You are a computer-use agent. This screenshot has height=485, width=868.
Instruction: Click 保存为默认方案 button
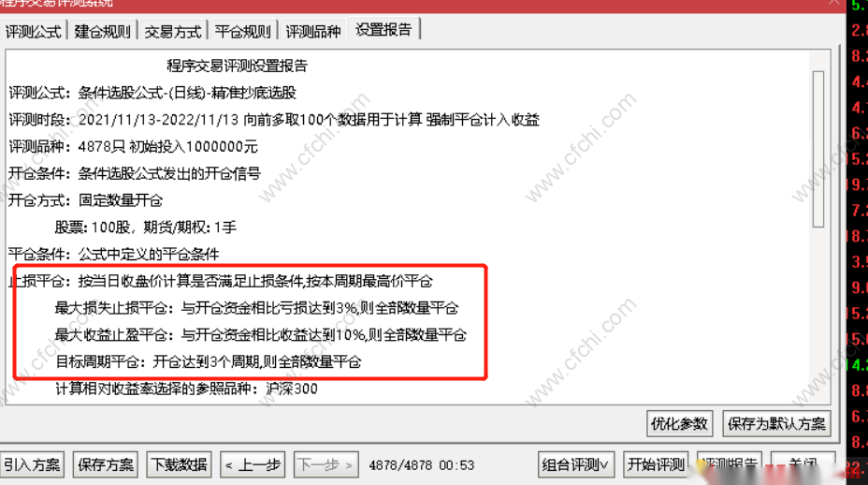776,424
